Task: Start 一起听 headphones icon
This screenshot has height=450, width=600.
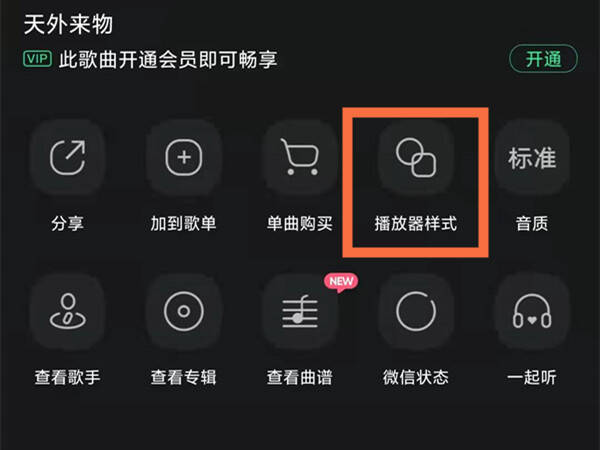Action: tap(532, 311)
